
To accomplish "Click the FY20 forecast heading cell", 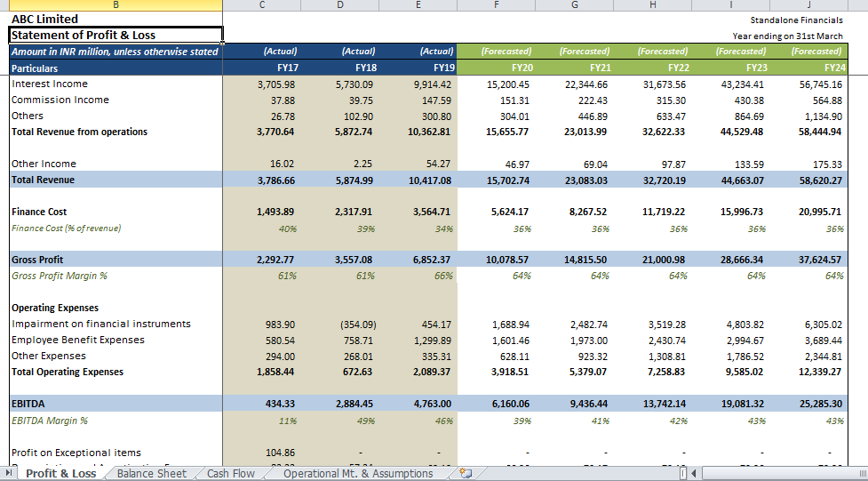I will pyautogui.click(x=496, y=68).
